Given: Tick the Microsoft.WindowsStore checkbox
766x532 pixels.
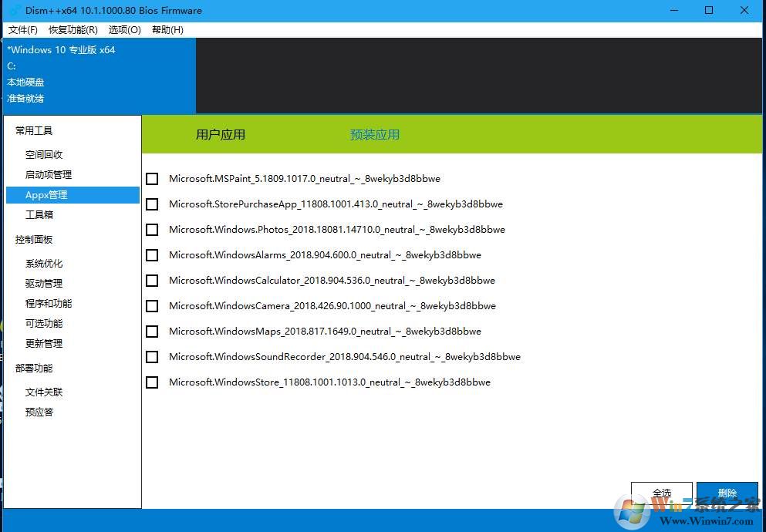Looking at the screenshot, I should click(152, 382).
